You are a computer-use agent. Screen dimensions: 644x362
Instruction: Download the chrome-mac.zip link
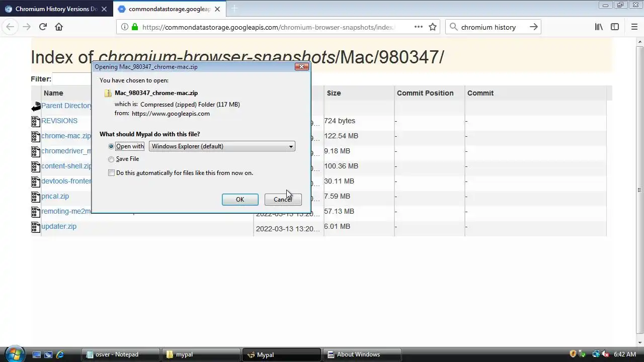point(66,136)
